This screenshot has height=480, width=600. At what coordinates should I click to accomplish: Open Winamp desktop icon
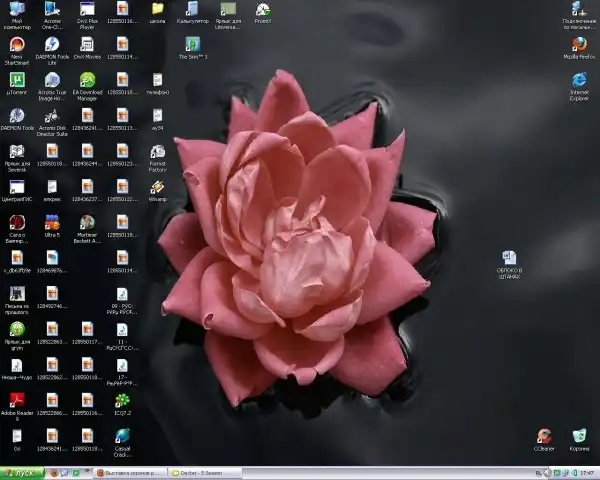coord(157,186)
